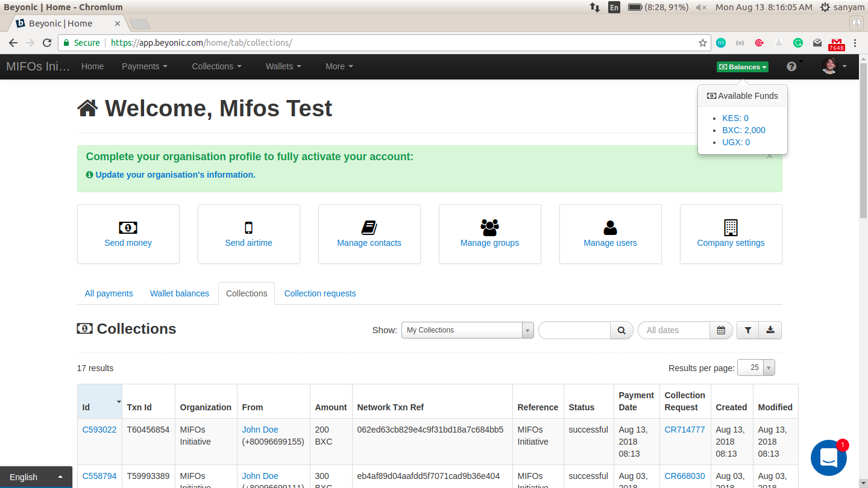Switch to Collection requests tab
Viewport: 868px width, 488px height.
(320, 293)
